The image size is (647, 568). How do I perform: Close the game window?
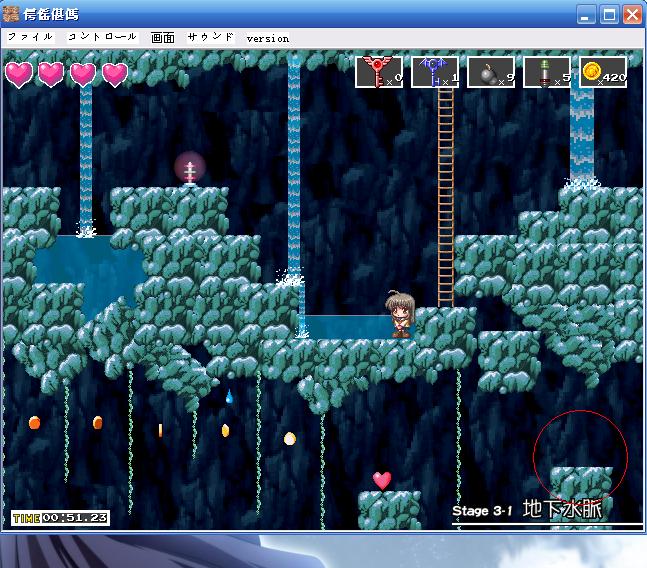click(x=632, y=15)
